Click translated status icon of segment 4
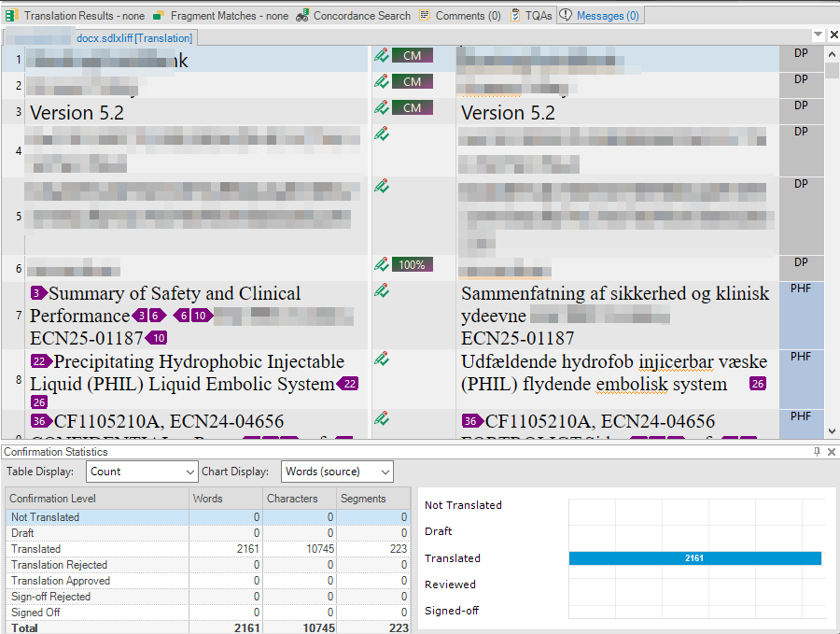Viewport: 840px width, 634px height. 382,134
